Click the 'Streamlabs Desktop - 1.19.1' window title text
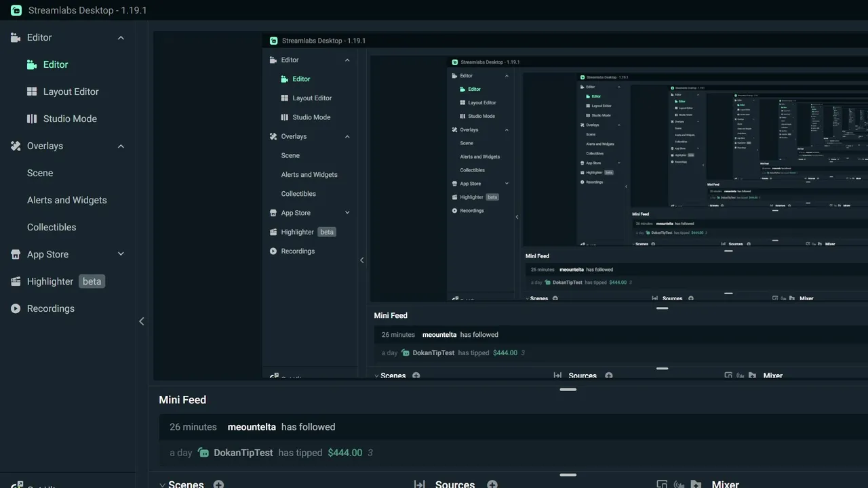 [87, 10]
